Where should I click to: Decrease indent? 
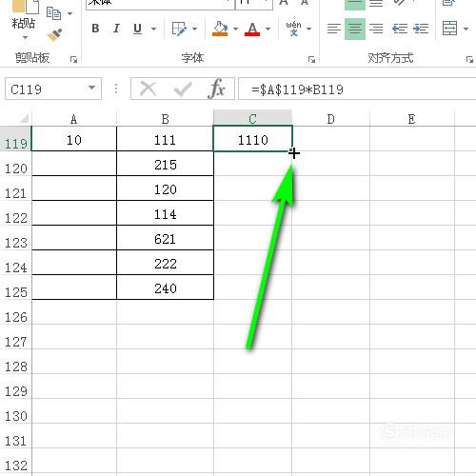point(400,29)
